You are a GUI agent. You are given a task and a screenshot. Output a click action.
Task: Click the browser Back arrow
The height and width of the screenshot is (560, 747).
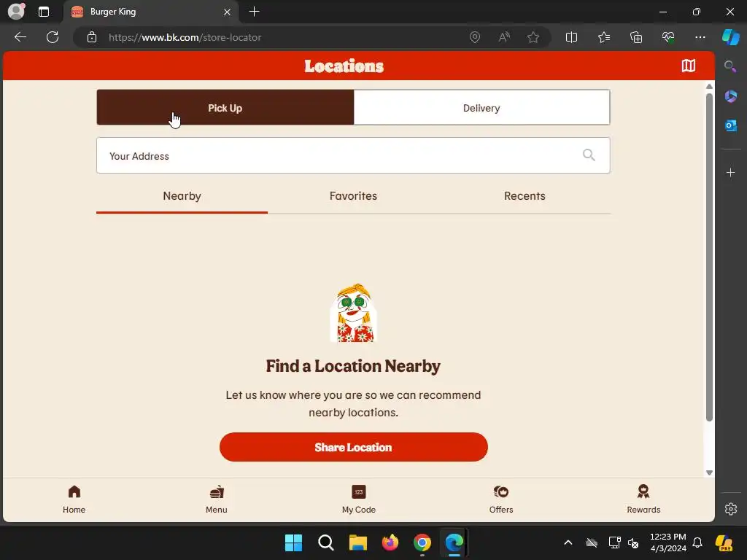[20, 37]
